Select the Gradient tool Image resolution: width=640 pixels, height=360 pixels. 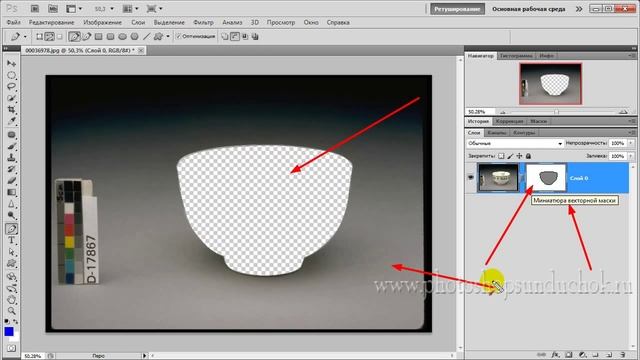tap(11, 192)
